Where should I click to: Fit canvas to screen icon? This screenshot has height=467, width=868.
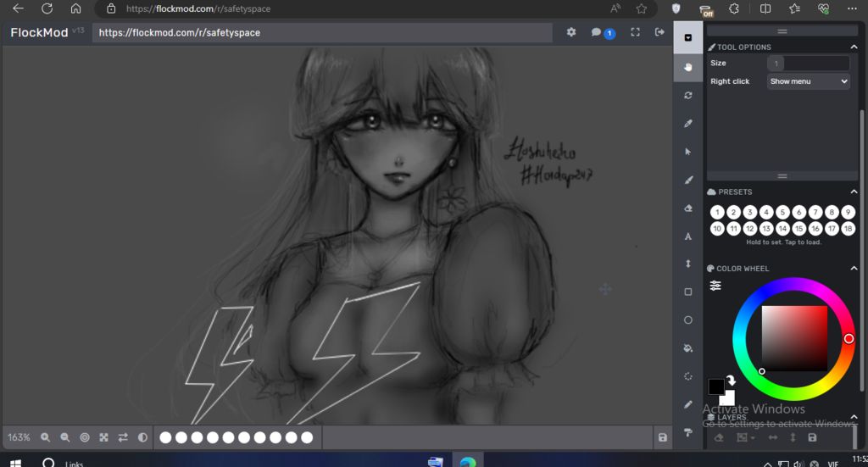click(103, 437)
